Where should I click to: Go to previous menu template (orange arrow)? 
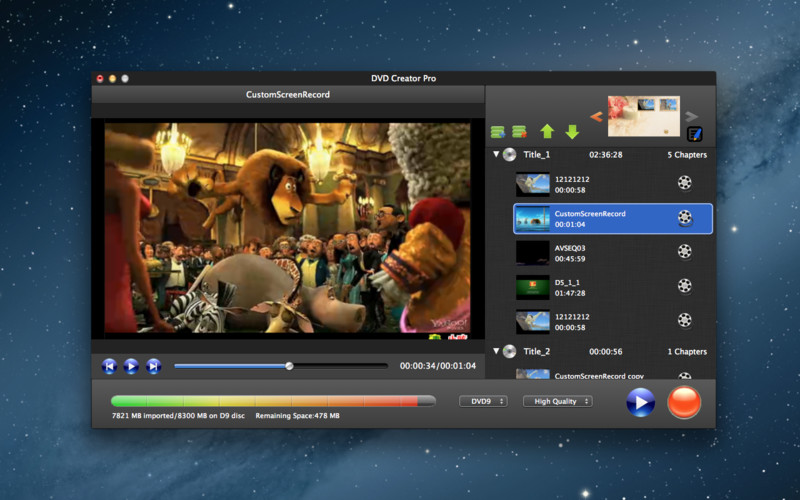click(596, 117)
